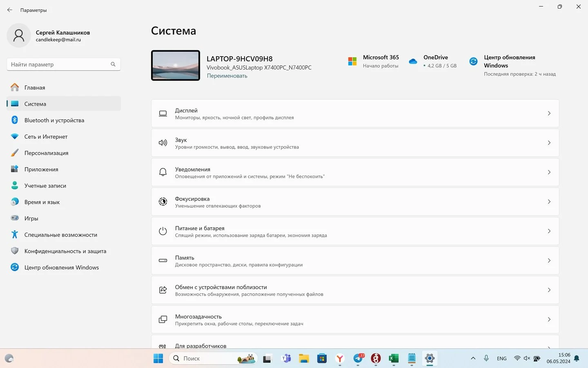Expand the Многозадачность row chevron

point(549,319)
